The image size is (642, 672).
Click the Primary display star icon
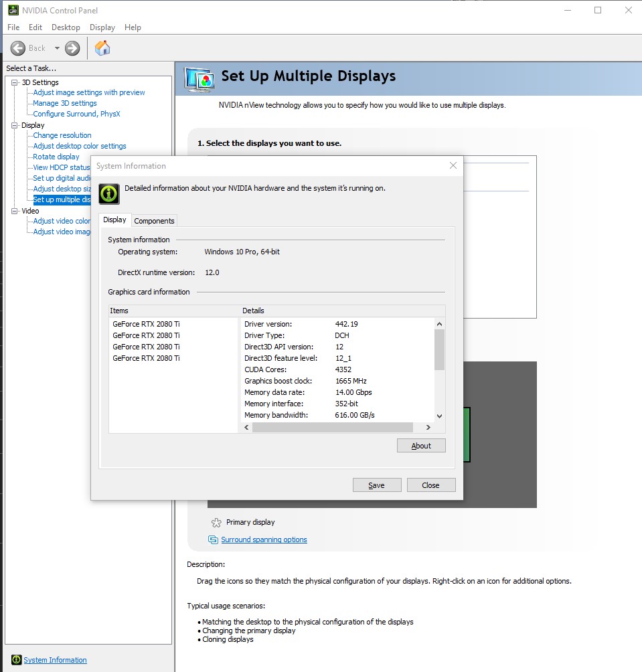tap(216, 523)
